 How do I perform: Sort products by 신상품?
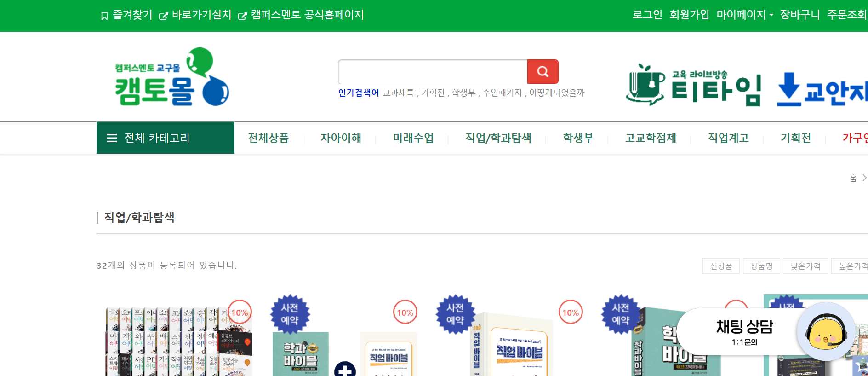(x=721, y=266)
